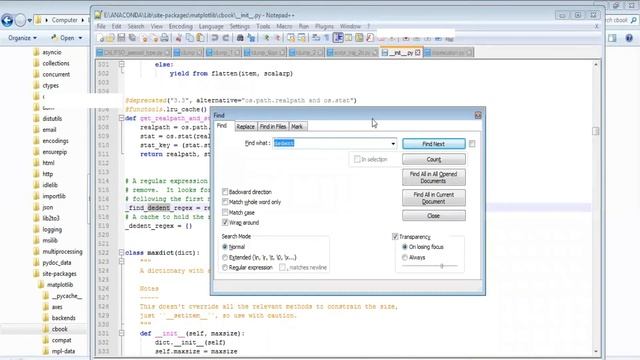Screen dimensions: 640x360
Task: Click the Zoom Out toolbar icon
Action: tap(278, 38)
